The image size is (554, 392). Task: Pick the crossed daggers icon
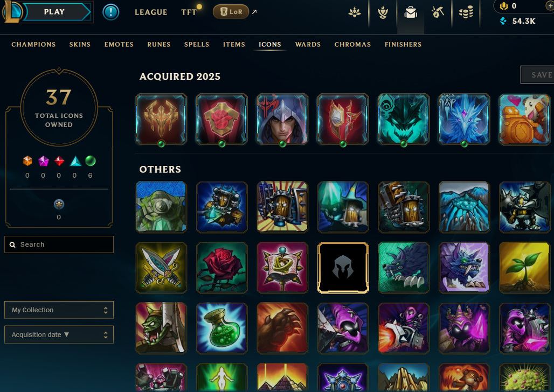(161, 268)
